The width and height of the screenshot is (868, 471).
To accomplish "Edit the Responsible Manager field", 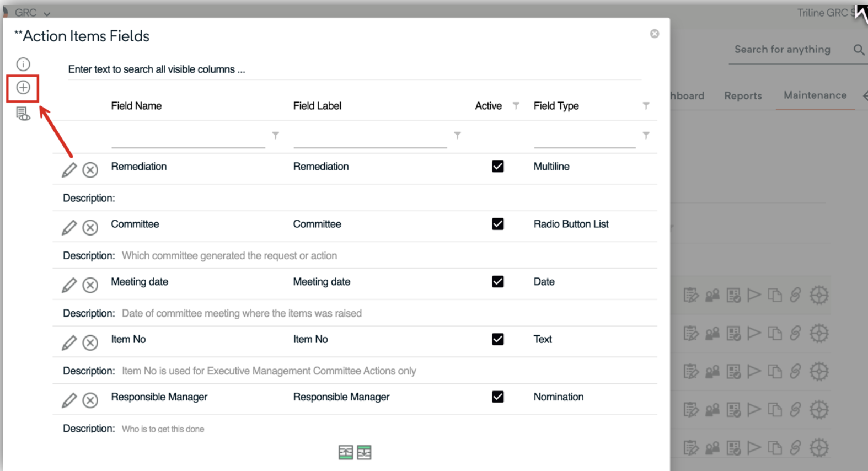I will (69, 400).
